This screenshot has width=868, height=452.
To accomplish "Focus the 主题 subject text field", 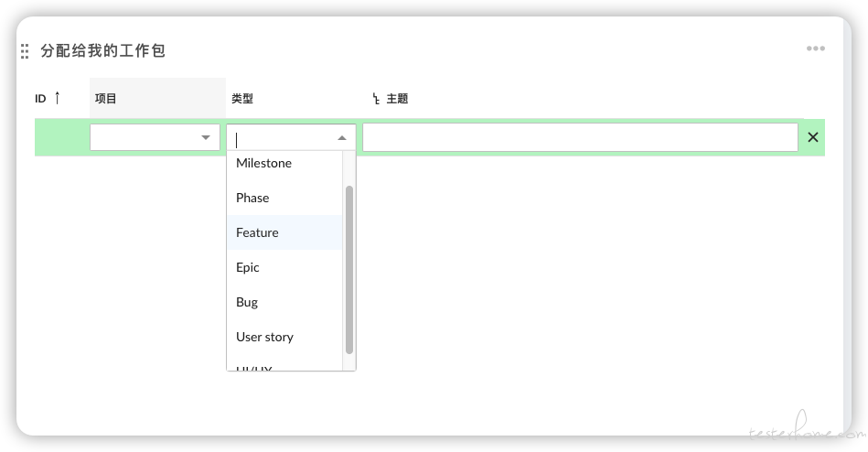I will [580, 137].
